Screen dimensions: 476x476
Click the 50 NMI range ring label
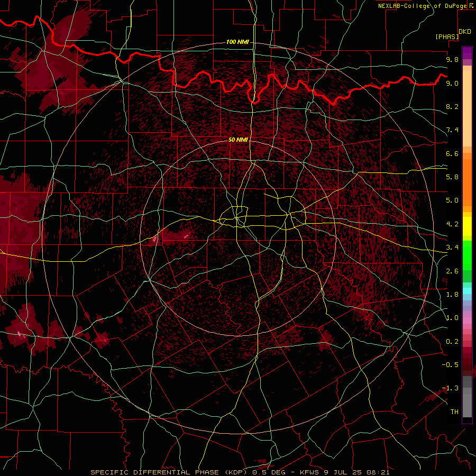pyautogui.click(x=238, y=140)
